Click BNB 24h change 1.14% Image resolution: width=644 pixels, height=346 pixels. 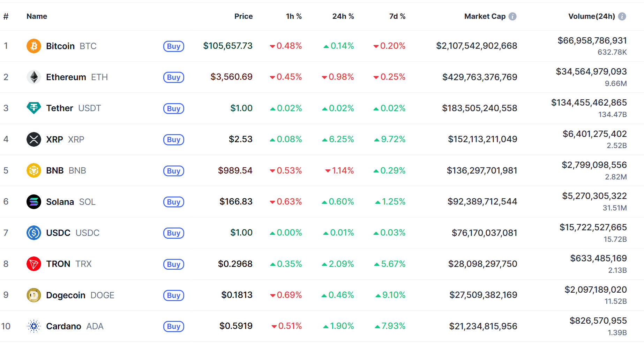(x=339, y=170)
